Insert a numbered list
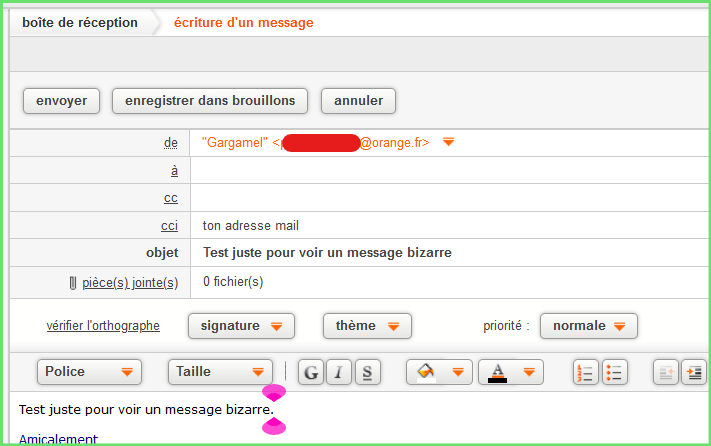 [x=585, y=372]
